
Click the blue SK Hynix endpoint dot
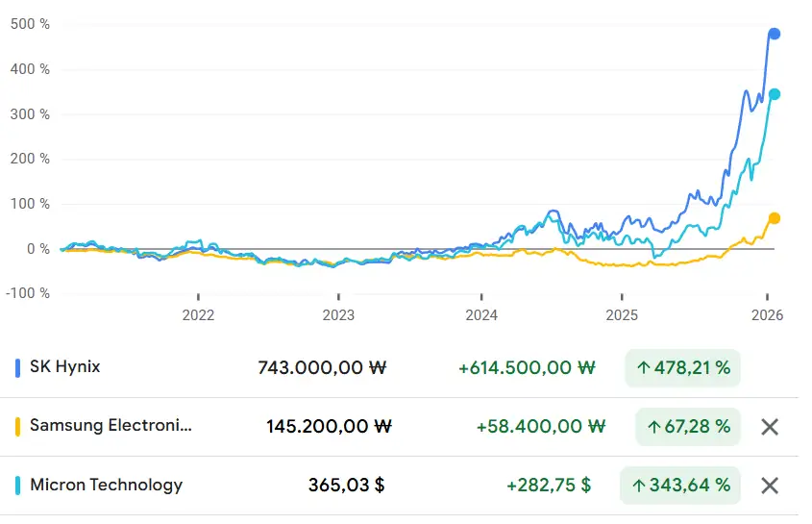click(775, 34)
